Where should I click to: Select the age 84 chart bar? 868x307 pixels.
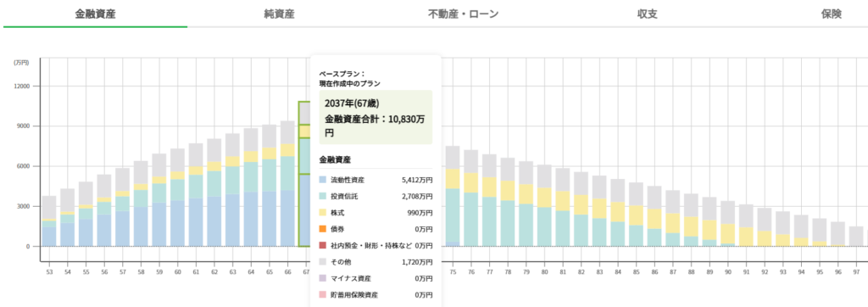pos(618,212)
